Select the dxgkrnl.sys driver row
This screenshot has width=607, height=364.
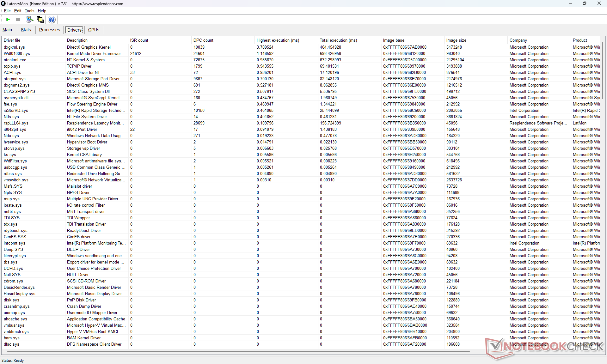pyautogui.click(x=14, y=47)
